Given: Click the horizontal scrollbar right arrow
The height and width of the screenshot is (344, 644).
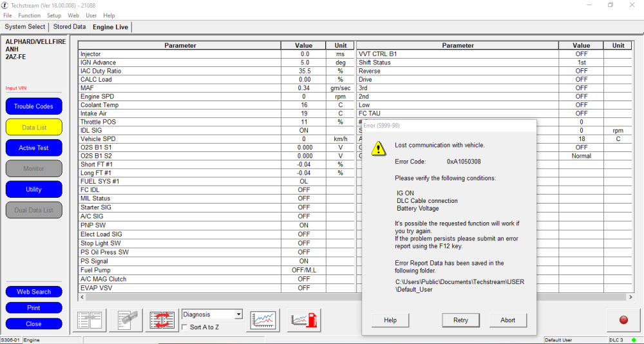Looking at the screenshot, I should click(x=630, y=297).
